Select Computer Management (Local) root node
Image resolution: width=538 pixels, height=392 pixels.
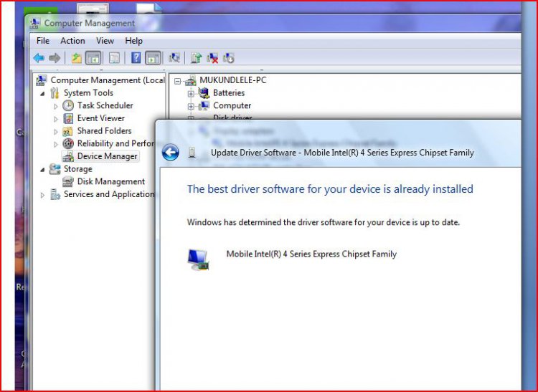tap(108, 80)
